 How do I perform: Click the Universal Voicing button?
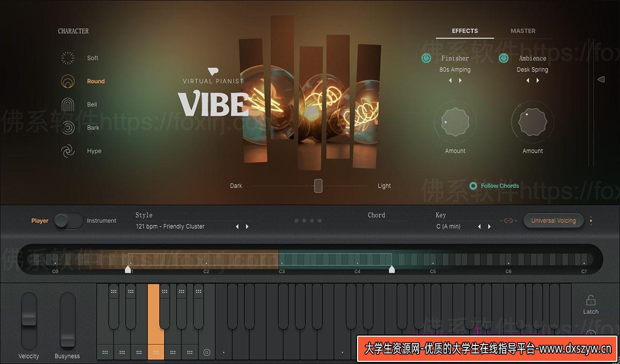pyautogui.click(x=553, y=221)
